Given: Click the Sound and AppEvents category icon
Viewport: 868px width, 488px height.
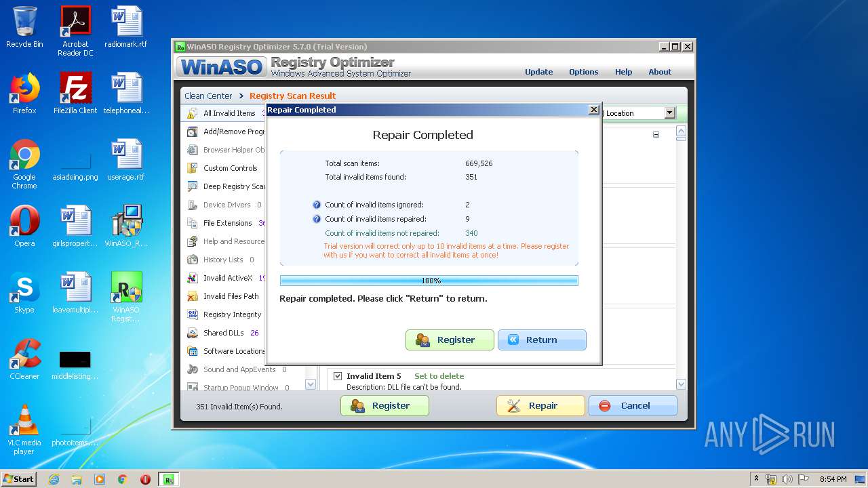Looking at the screenshot, I should (x=192, y=369).
